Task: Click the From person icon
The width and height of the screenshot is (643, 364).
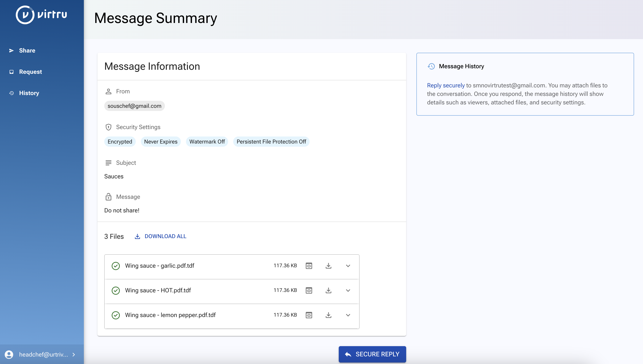Action: pos(108,91)
